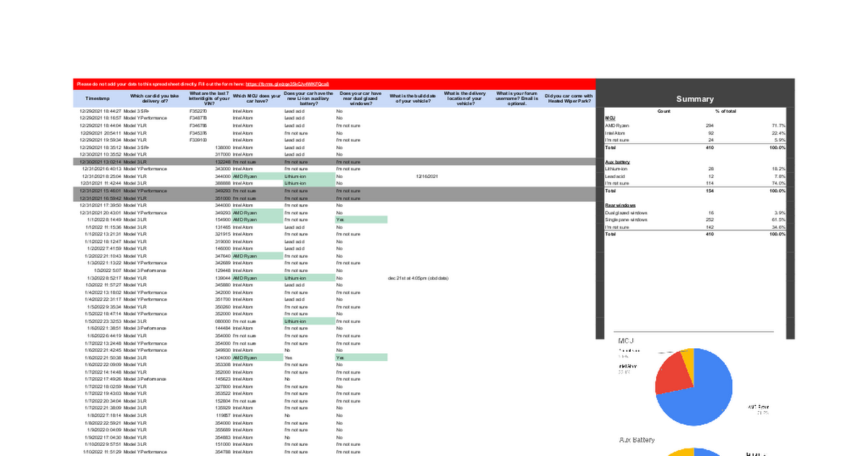
Task: Select timestamp cell 1/10/2022 11:51:29
Action: click(x=101, y=452)
